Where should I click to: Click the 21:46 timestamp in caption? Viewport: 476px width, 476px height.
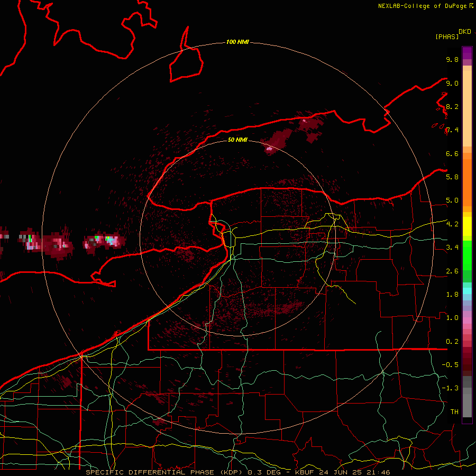pyautogui.click(x=379, y=472)
